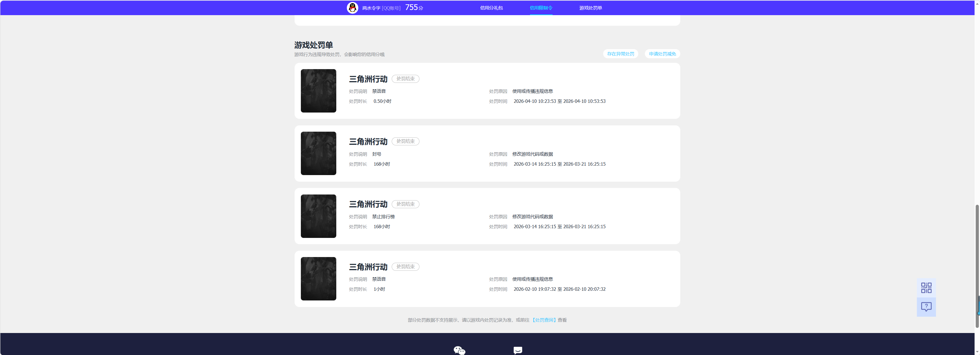Click time range starting 2026-02-10 19:07:32

[559, 289]
